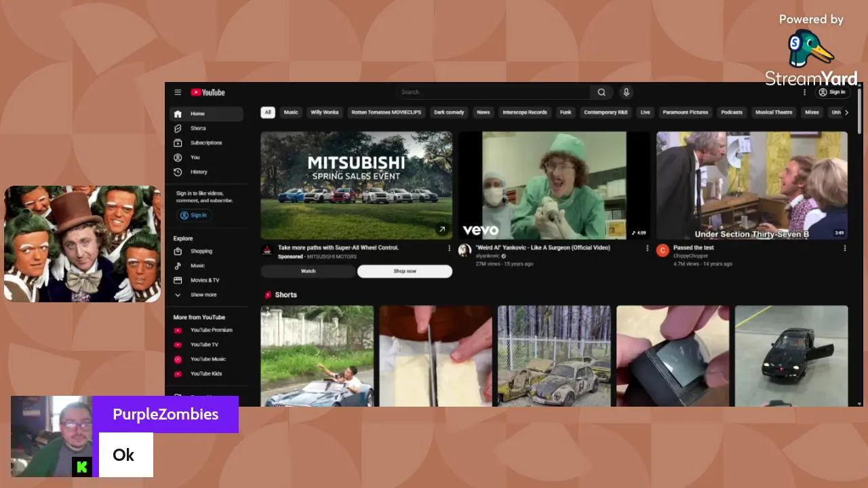Open the Passed the test video title
This screenshot has height=488, width=868.
pyautogui.click(x=693, y=248)
